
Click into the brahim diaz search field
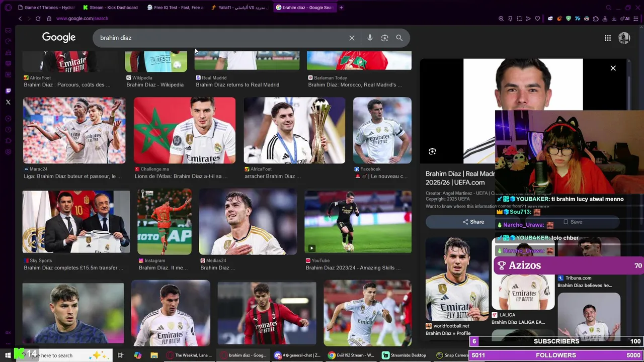tap(221, 38)
